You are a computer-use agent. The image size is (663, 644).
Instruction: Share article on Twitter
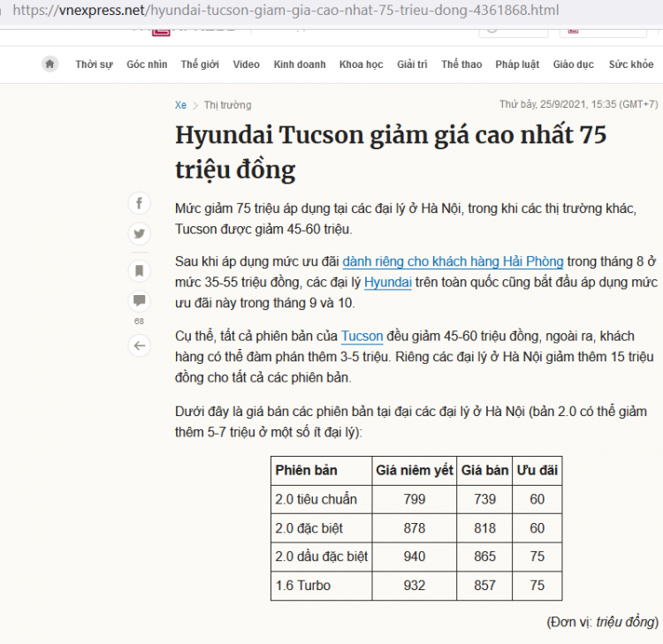coord(139,234)
